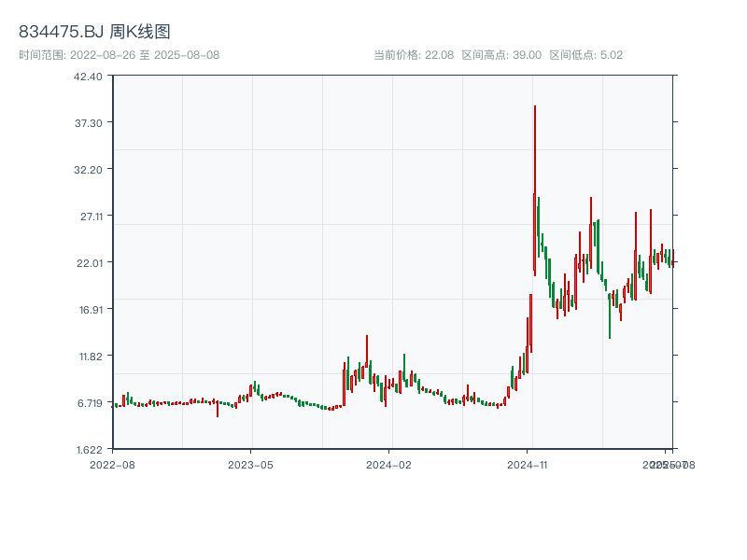Click y-axis label 16.91

click(x=91, y=310)
